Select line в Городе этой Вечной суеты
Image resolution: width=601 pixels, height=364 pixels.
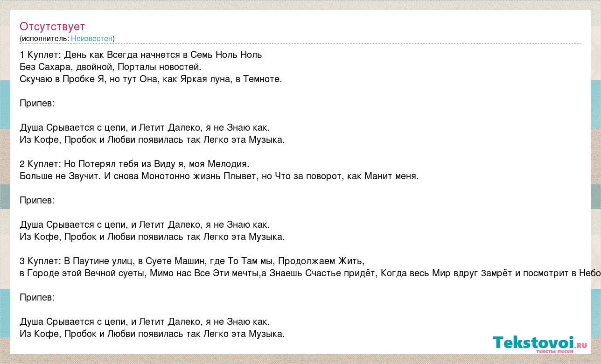tap(310, 273)
